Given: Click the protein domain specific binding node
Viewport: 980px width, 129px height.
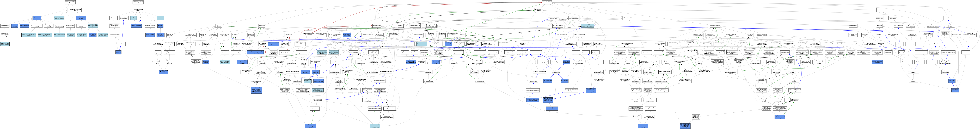Looking at the screenshot, I should (x=60, y=25).
